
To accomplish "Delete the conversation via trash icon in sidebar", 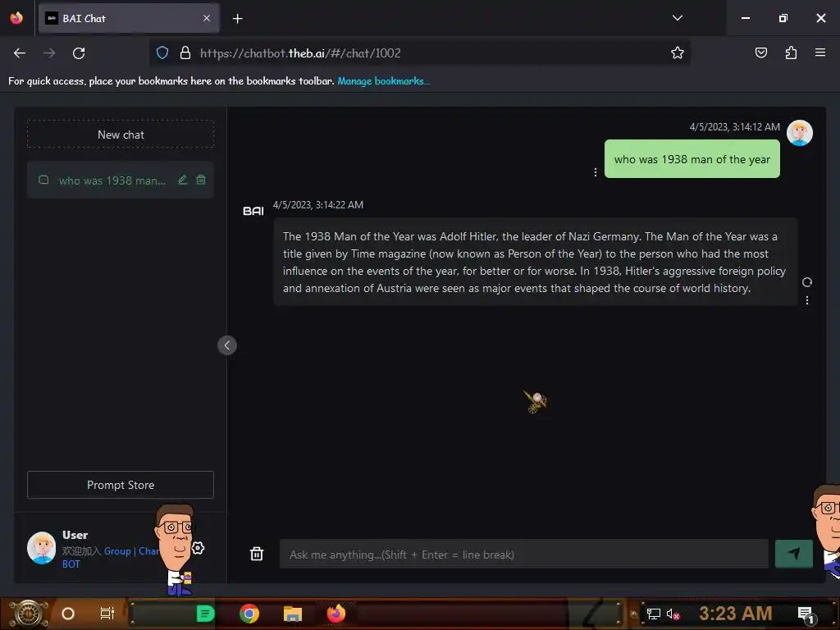I will [201, 180].
